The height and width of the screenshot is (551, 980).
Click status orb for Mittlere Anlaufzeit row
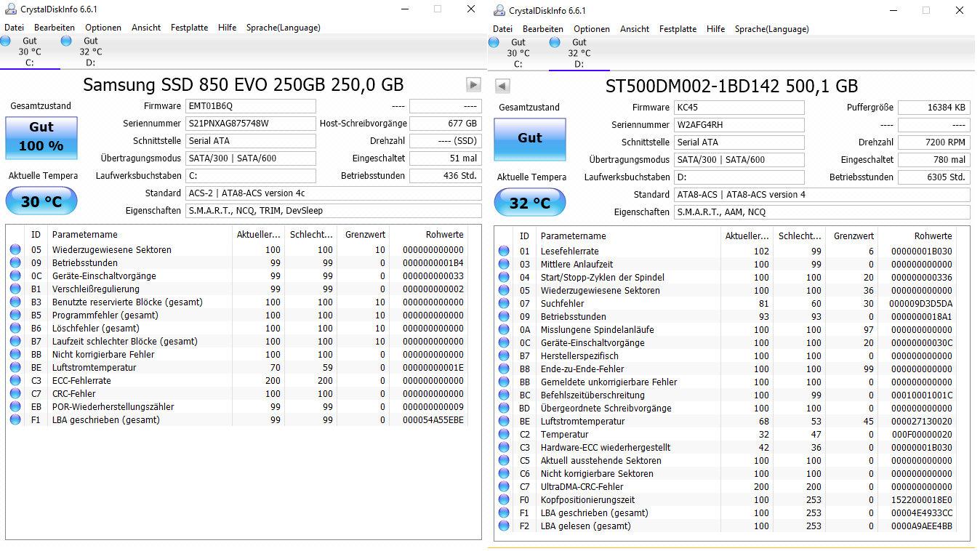point(504,264)
